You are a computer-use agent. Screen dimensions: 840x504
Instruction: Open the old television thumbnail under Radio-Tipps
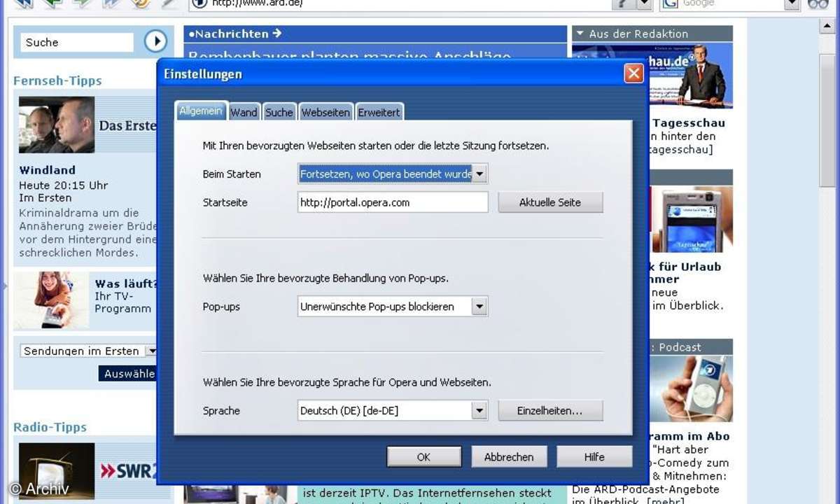coord(57,471)
